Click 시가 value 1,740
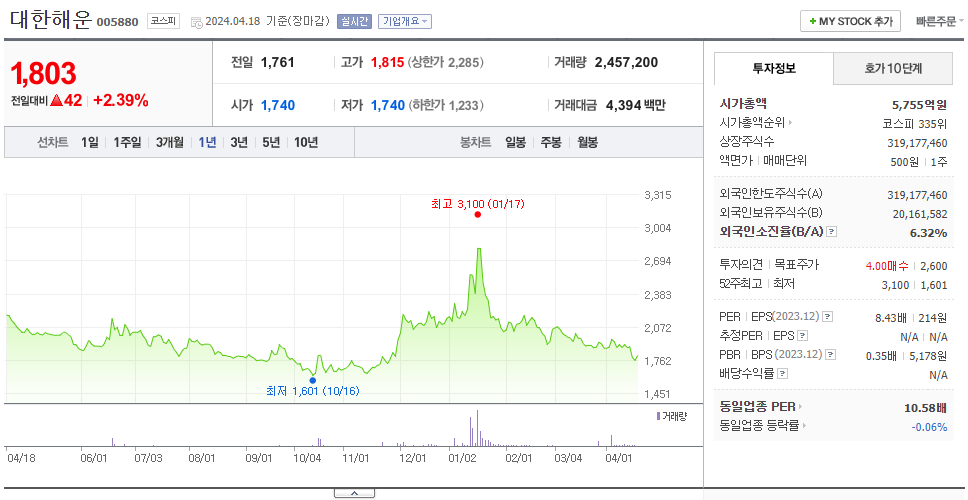This screenshot has width=968, height=500. click(278, 106)
